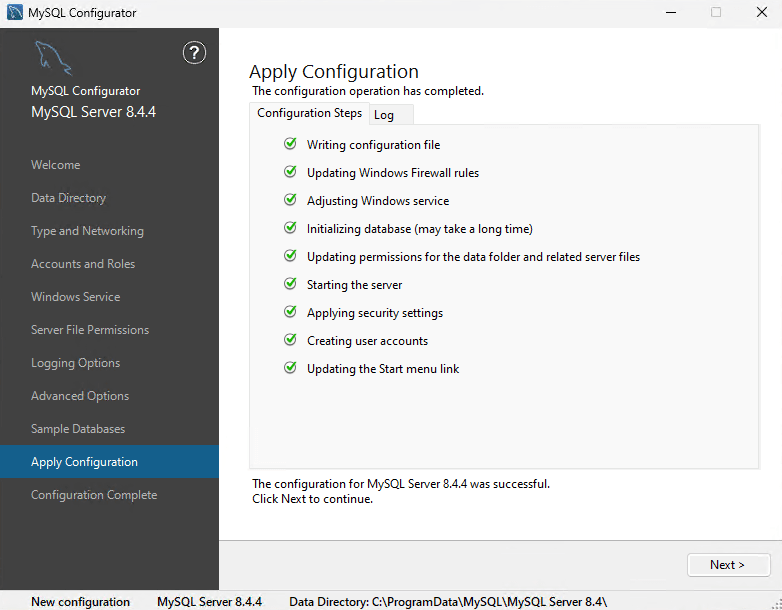
Task: Click the 'was successful' message text
Action: 401,484
